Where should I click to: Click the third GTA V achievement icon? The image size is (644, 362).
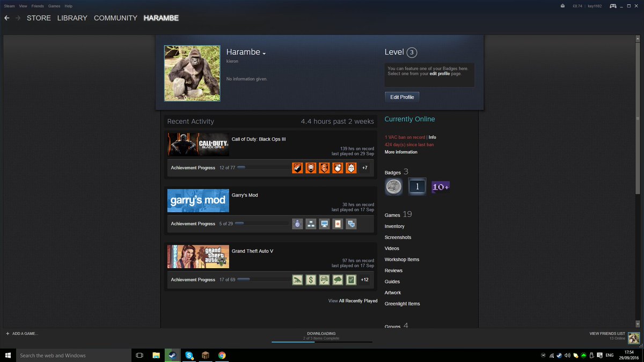click(324, 279)
